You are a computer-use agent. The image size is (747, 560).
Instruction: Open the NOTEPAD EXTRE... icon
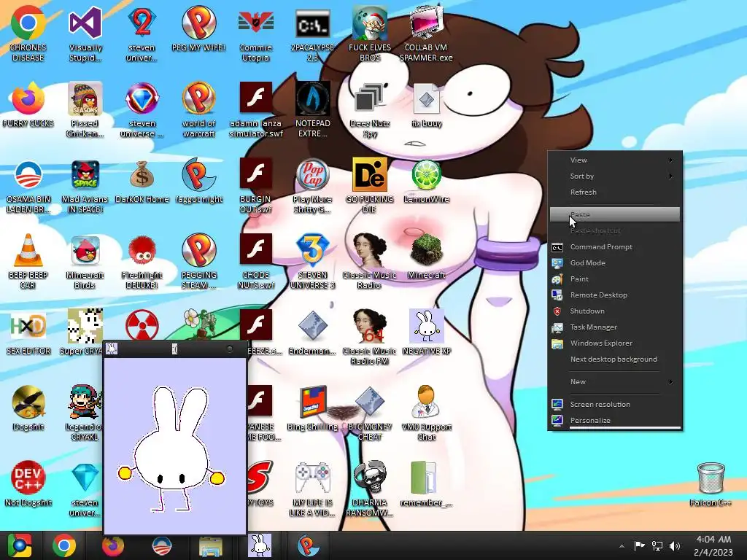coord(312,99)
